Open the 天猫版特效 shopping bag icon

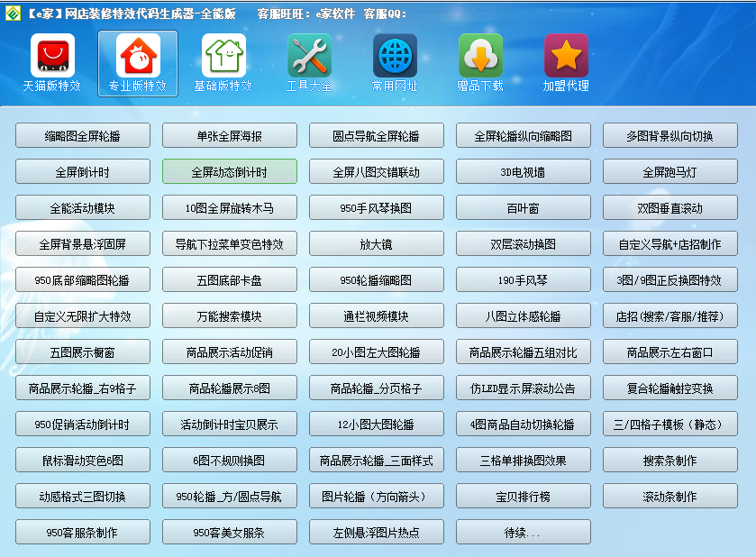click(x=52, y=56)
